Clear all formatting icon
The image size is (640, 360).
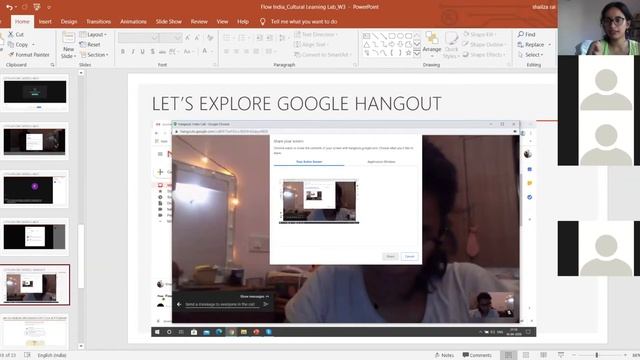[210, 38]
